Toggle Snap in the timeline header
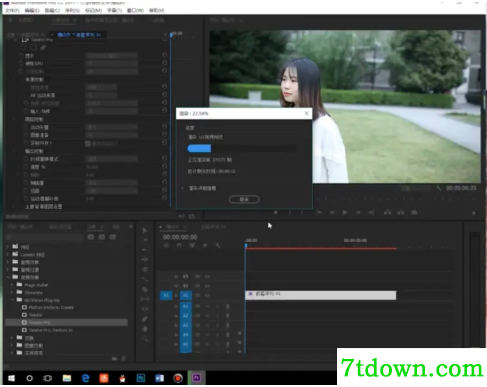487x387 pixels. 179,245
